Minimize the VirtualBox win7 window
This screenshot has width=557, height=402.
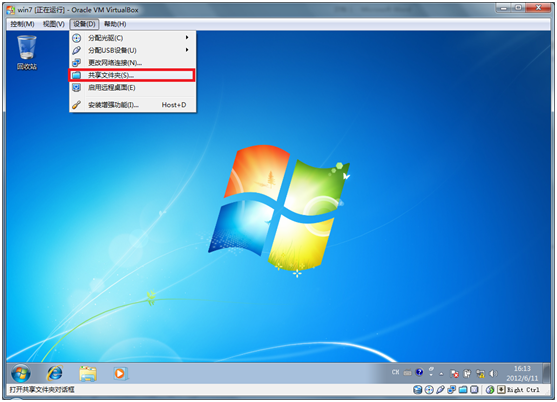[x=503, y=8]
